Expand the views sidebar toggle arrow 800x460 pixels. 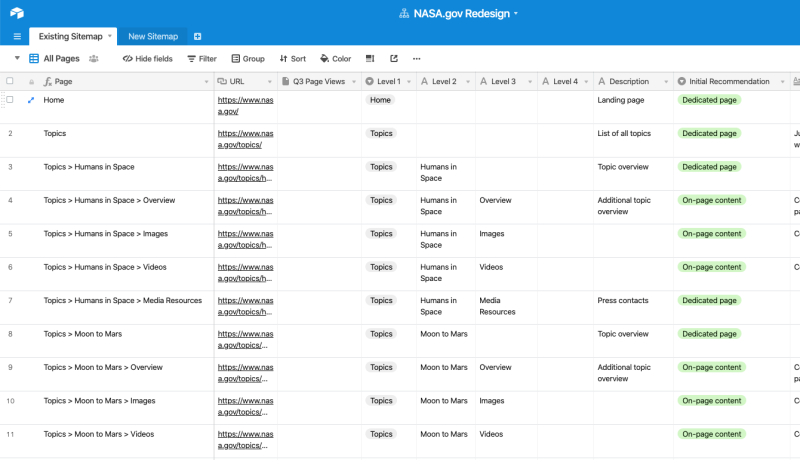17,58
